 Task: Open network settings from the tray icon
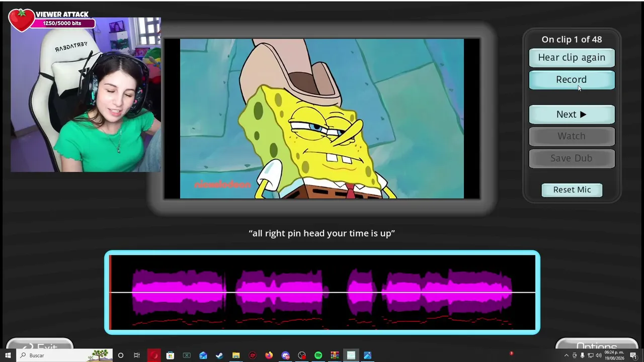coord(591,355)
